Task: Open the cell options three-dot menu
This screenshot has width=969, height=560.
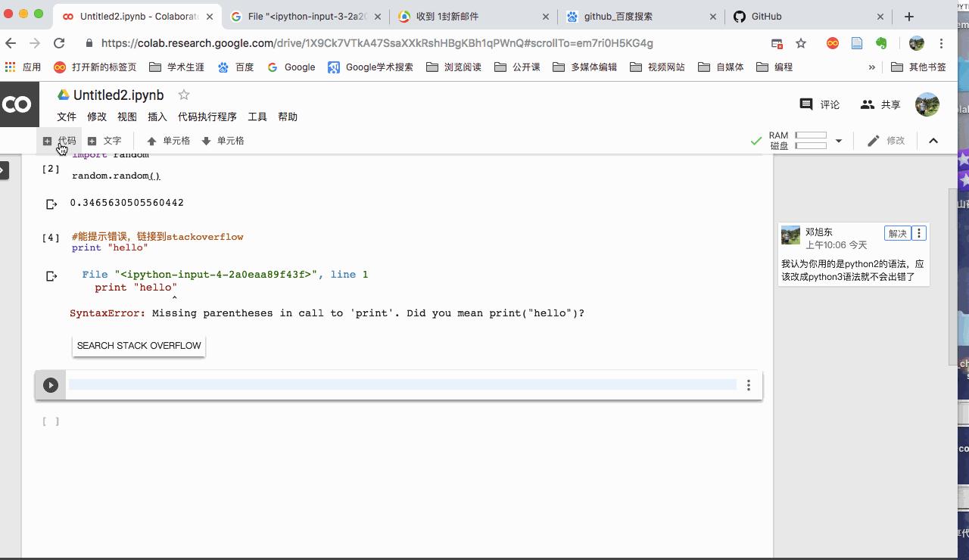Action: (x=748, y=384)
